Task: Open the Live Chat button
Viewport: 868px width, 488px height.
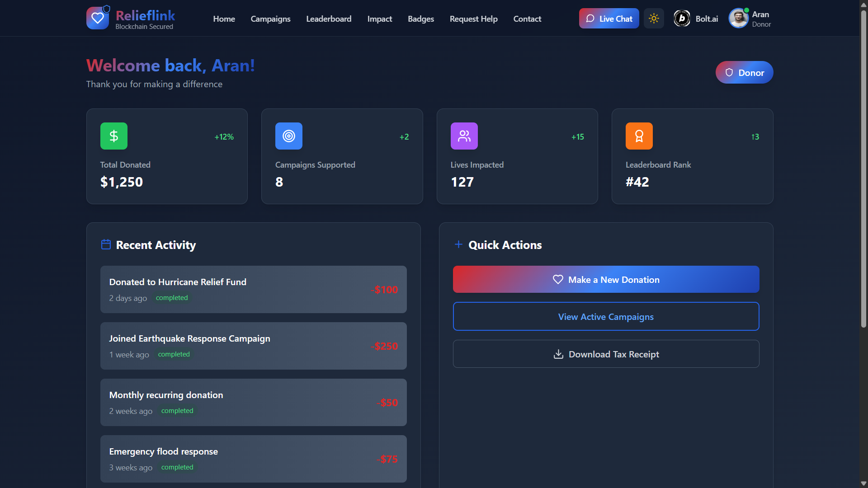Action: 609,19
